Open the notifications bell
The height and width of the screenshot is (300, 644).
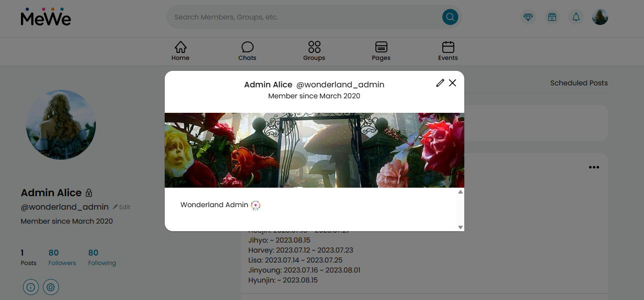tap(576, 17)
